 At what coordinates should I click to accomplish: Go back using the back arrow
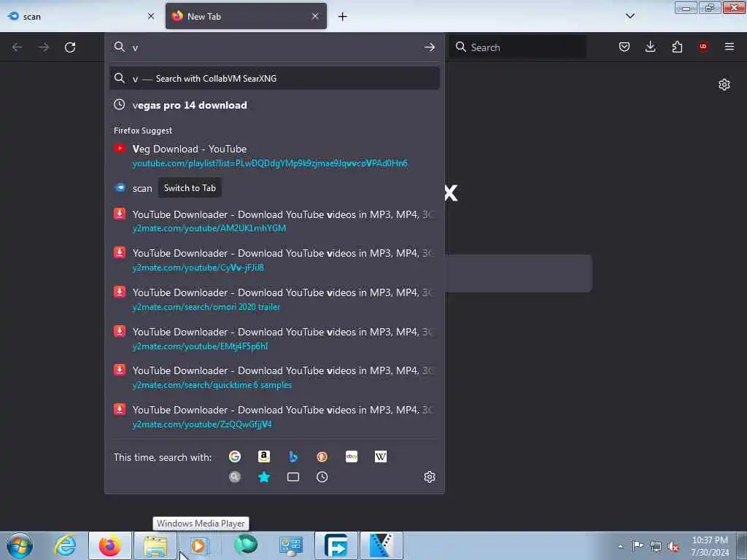coord(18,47)
